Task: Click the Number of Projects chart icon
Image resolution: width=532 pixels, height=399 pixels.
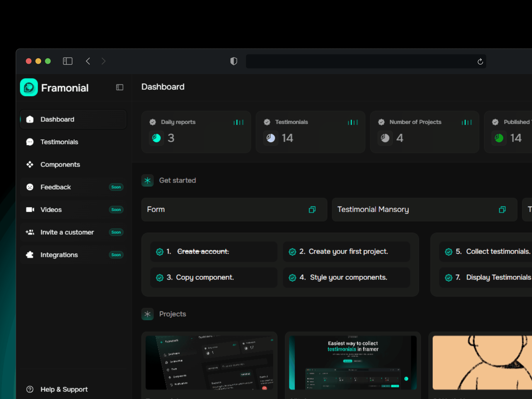Action: [x=467, y=122]
